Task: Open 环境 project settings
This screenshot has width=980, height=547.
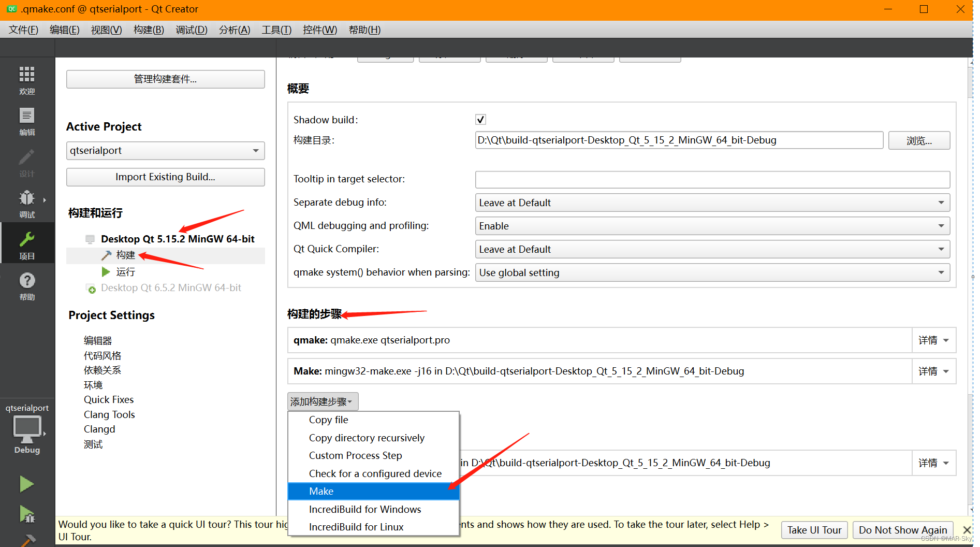Action: tap(93, 385)
